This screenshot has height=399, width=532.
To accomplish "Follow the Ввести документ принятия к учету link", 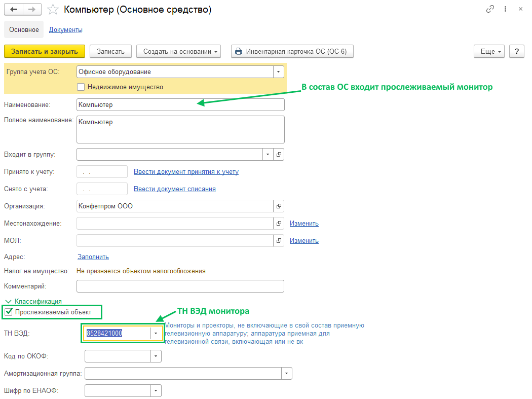I will tap(186, 172).
